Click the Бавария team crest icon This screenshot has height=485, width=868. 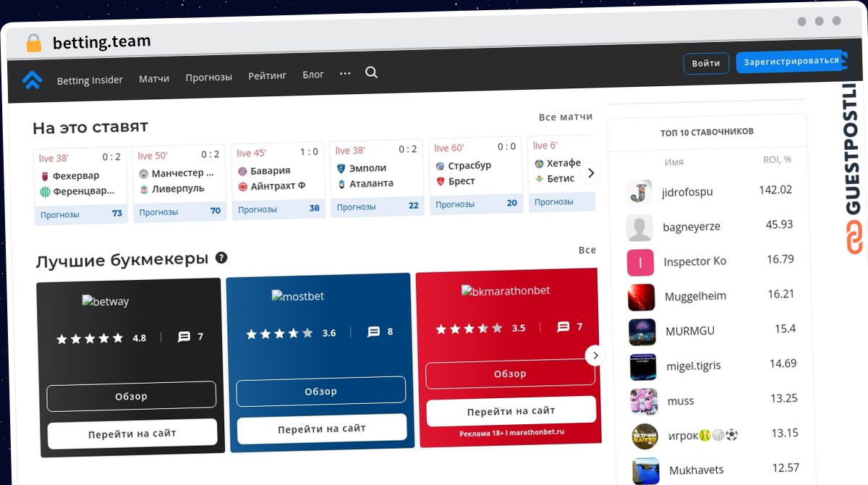click(x=242, y=172)
